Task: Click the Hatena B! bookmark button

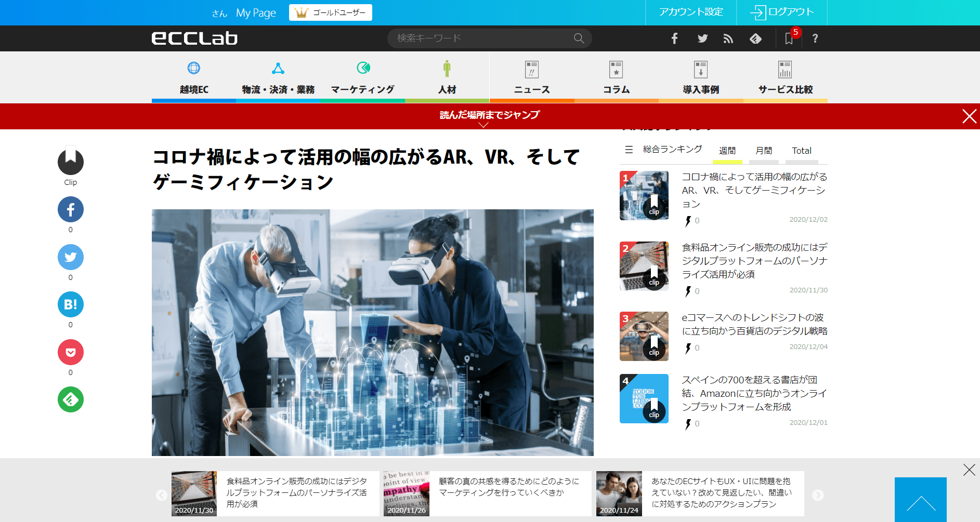Action: [71, 304]
